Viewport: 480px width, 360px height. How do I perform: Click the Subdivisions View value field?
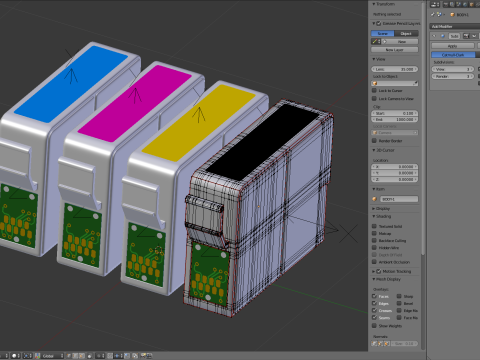click(453, 69)
